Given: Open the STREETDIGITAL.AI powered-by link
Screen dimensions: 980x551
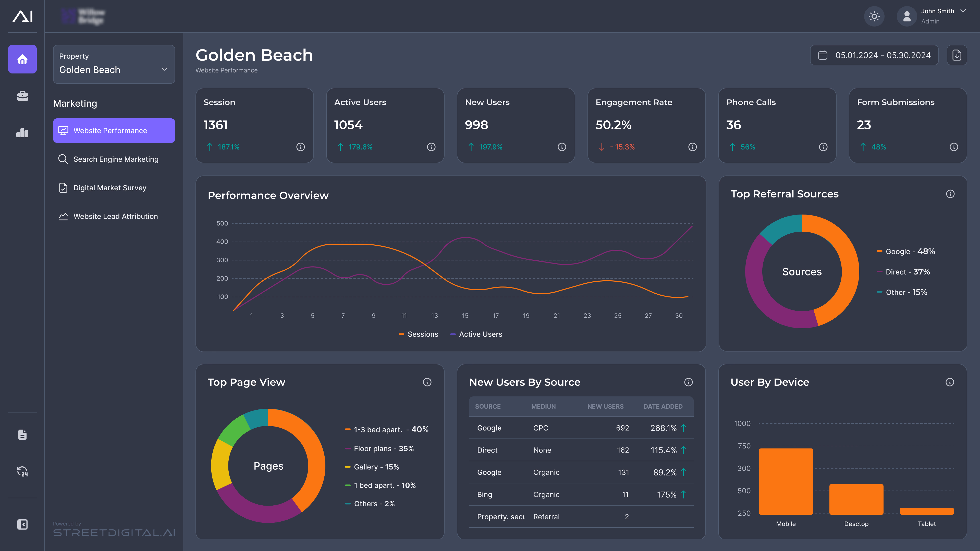Looking at the screenshot, I should (x=114, y=533).
